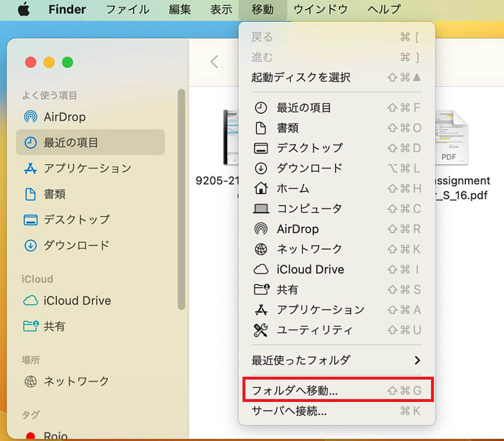The width and height of the screenshot is (504, 441).
Task: Open the ファイル menu
Action: 127,9
